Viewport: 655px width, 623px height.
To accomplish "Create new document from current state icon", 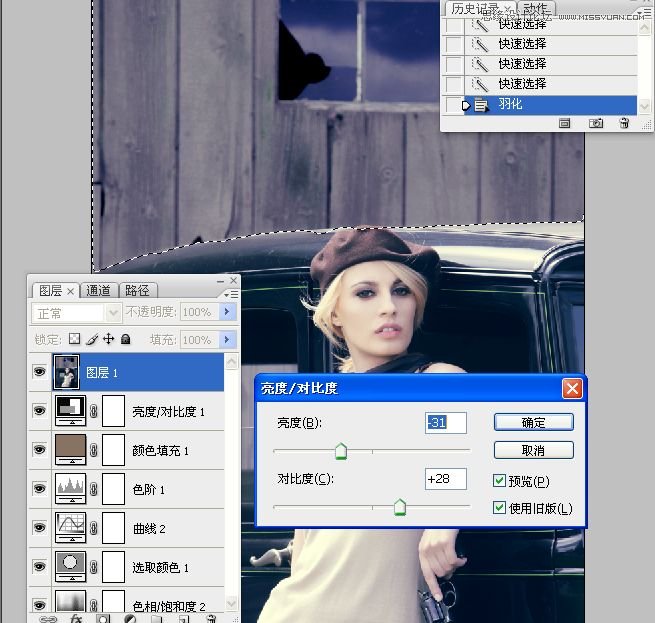I will pyautogui.click(x=565, y=123).
